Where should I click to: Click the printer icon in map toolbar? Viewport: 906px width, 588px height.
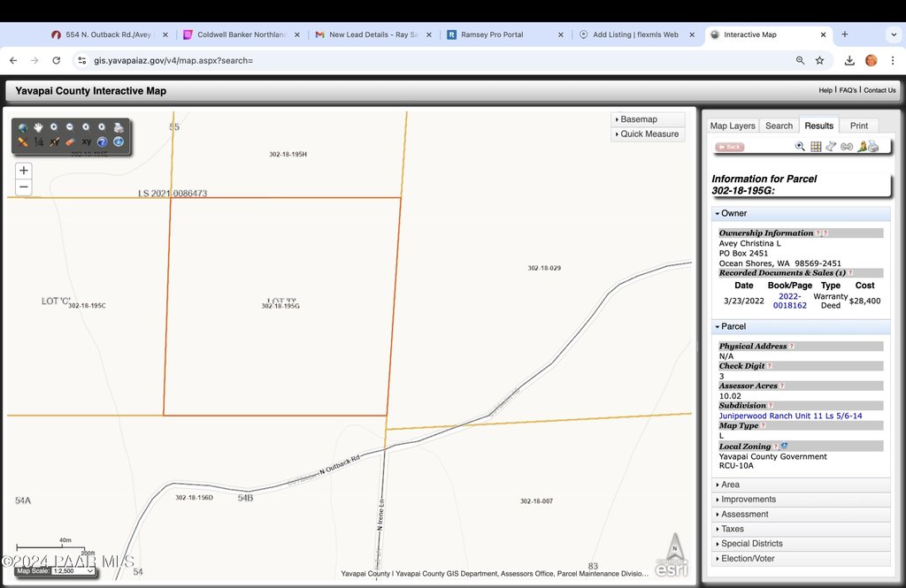118,127
